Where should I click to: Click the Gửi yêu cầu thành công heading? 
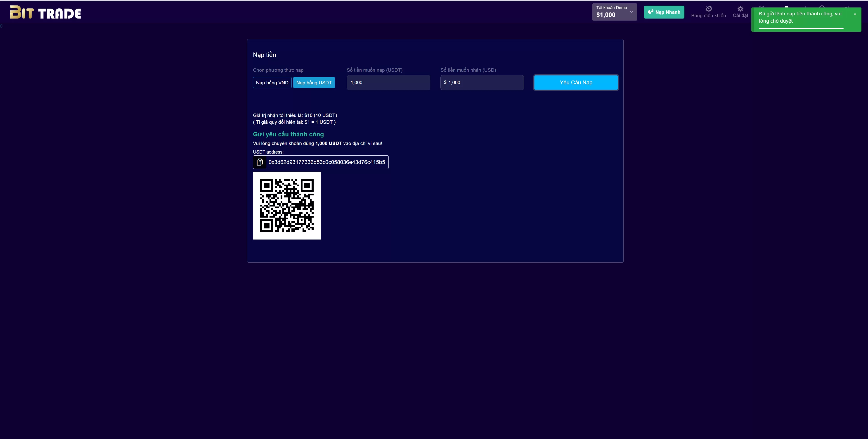click(288, 134)
